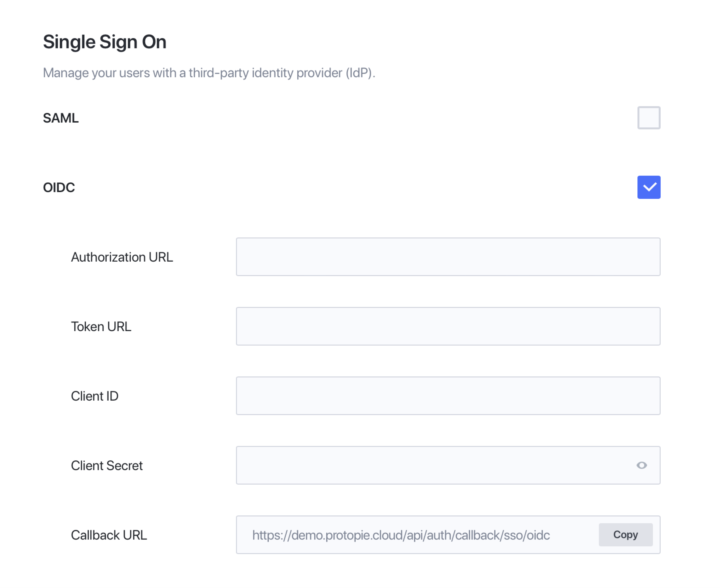
Task: Click the Client Secret label
Action: [107, 466]
